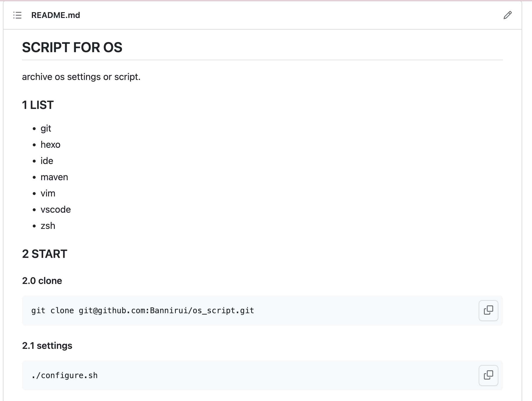
Task: Click the pencil icon to edit README
Action: coord(507,15)
